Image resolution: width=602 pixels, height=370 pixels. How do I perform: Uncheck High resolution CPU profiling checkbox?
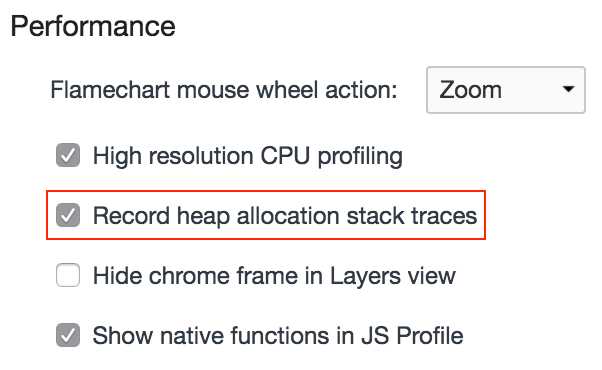[x=68, y=155]
